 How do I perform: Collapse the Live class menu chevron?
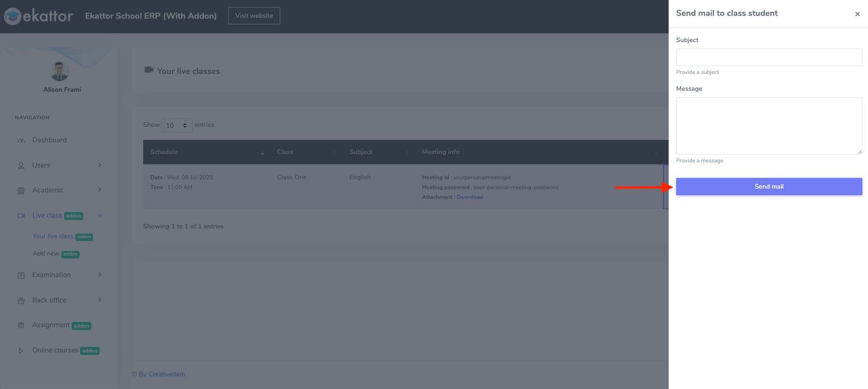(x=100, y=215)
